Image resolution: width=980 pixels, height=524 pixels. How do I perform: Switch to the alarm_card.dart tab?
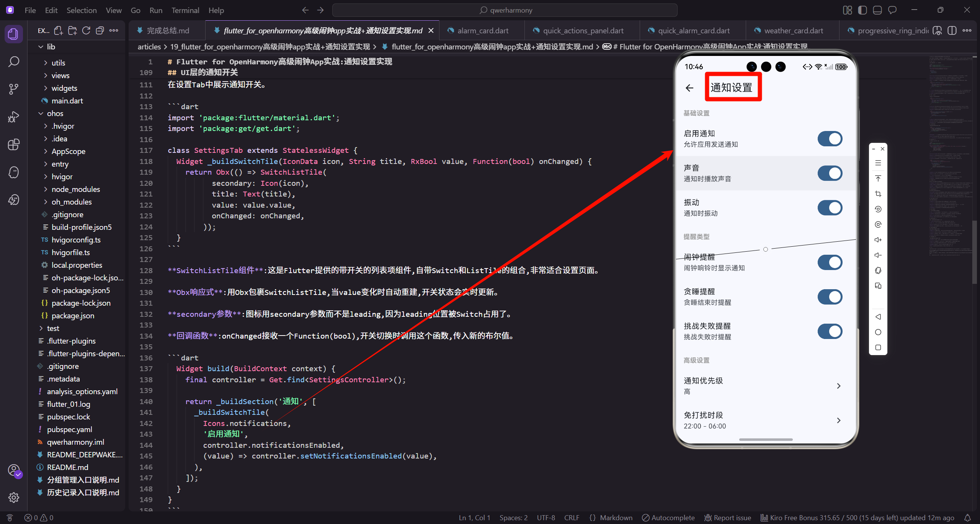(482, 31)
